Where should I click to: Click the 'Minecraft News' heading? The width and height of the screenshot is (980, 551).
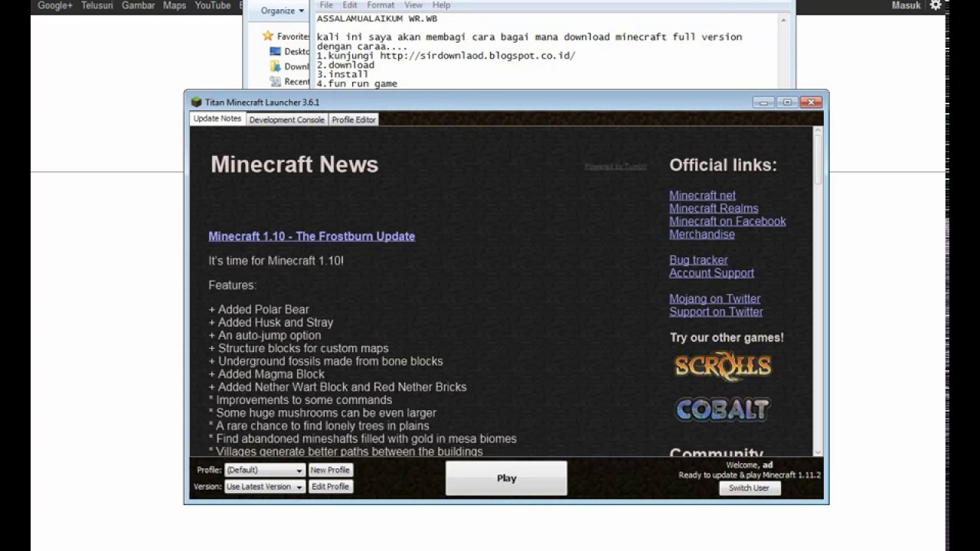(x=294, y=165)
